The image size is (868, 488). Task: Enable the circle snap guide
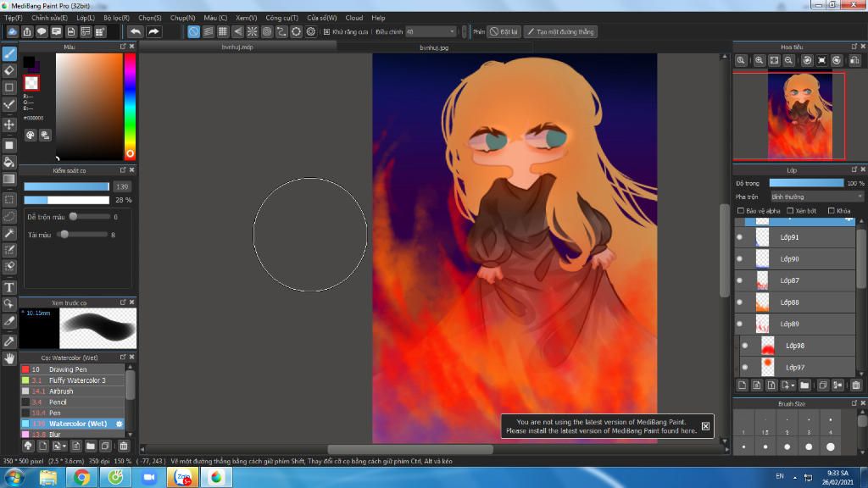point(267,31)
